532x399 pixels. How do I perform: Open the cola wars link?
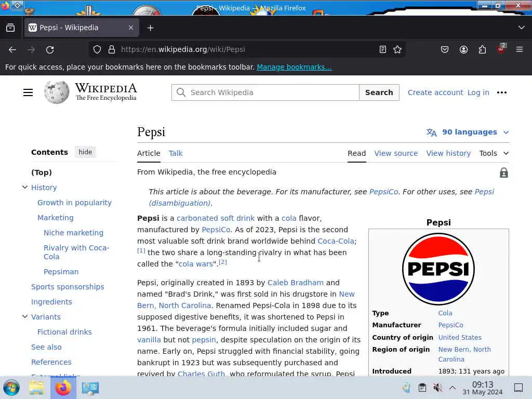(196, 264)
